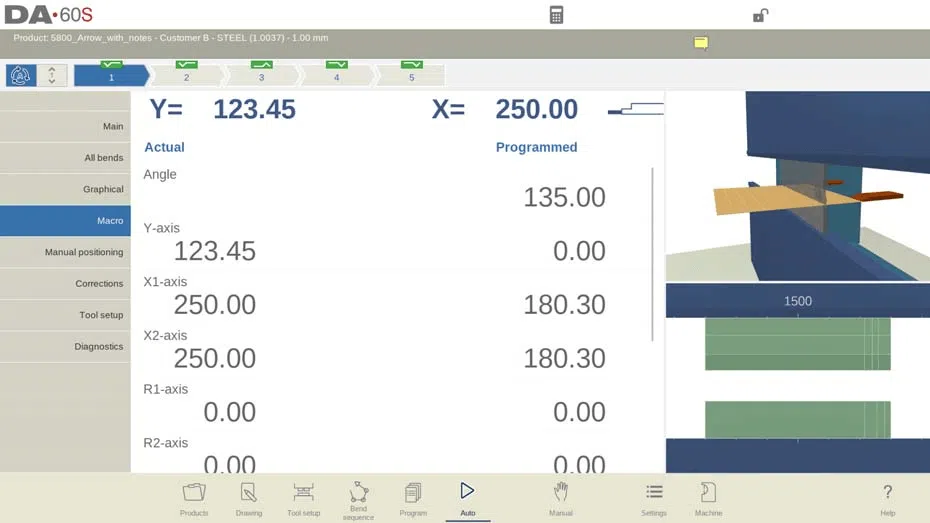This screenshot has height=523, width=930.
Task: Click the axis list vertical scrollbar
Action: 652,254
